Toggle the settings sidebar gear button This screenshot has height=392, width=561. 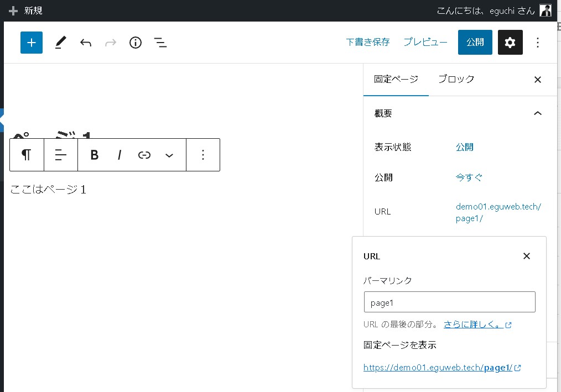510,43
